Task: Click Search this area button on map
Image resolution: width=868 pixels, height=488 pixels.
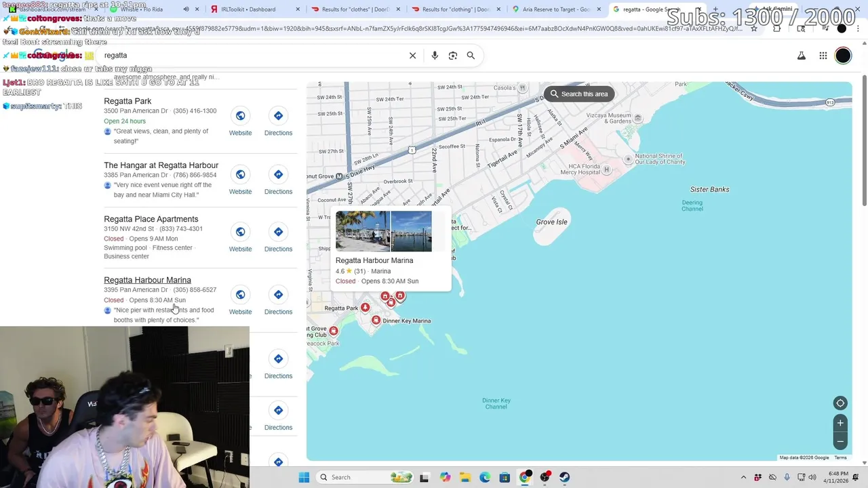Action: point(579,94)
